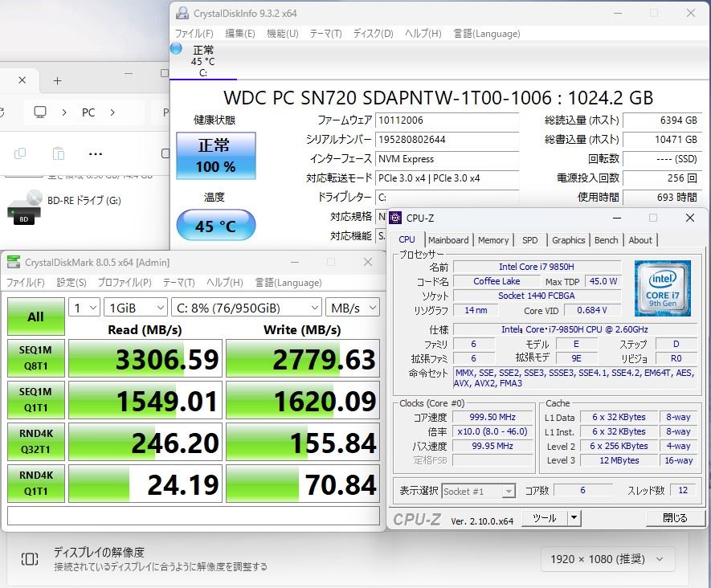Expand the chevron right after the PC breadcrumb

click(x=112, y=112)
